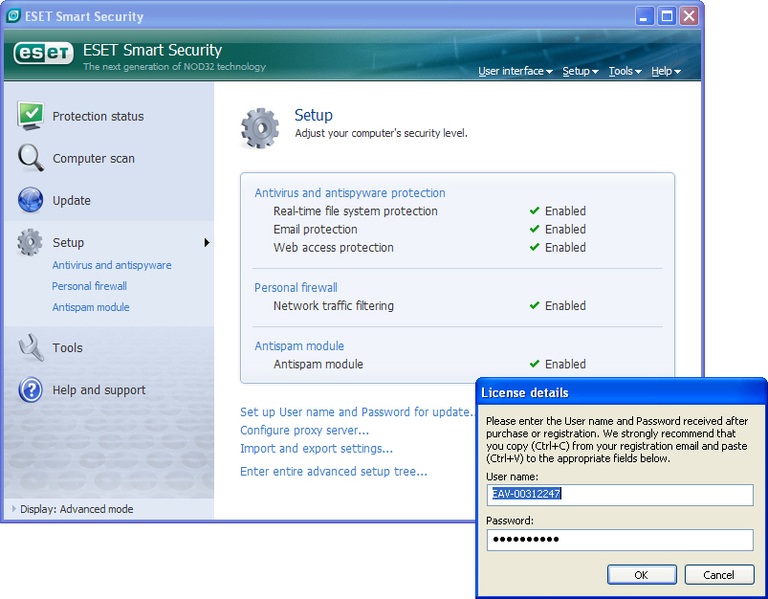
Task: Click the large Setup gear icon heading
Action: 260,128
